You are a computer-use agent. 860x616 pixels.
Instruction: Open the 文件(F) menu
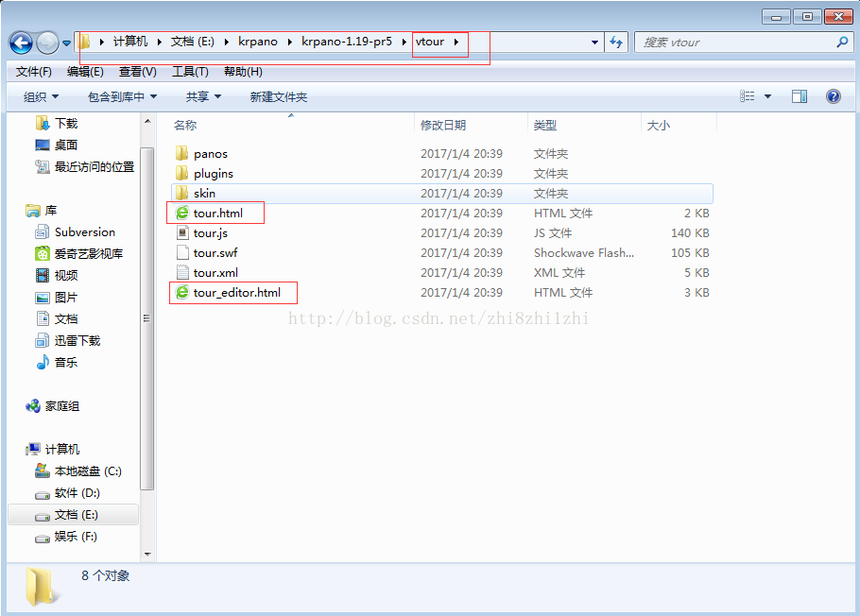(x=33, y=72)
